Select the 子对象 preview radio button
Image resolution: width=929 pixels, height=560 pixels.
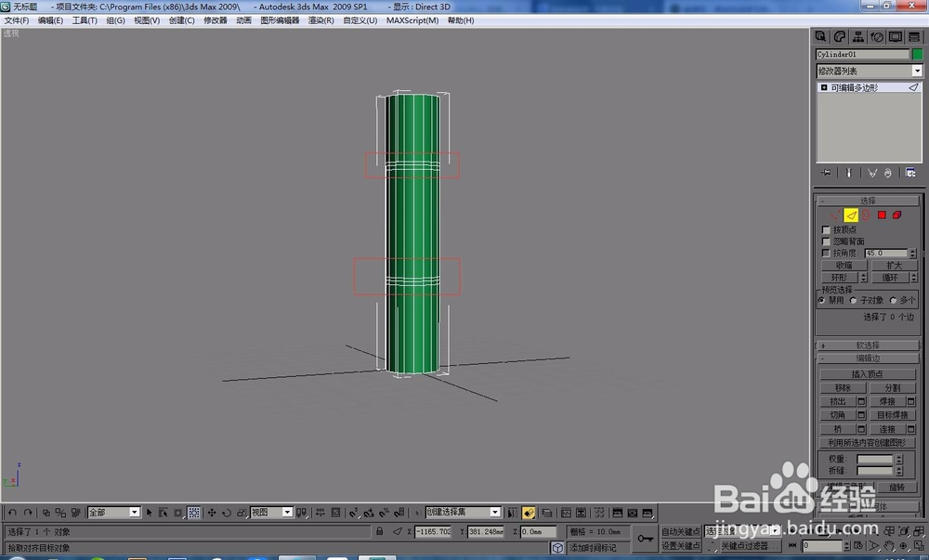853,301
